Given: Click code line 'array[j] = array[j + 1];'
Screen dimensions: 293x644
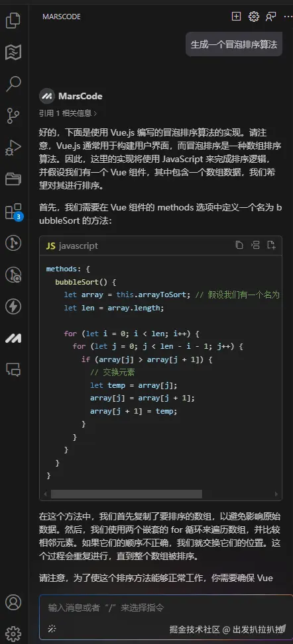Looking at the screenshot, I should pyautogui.click(x=143, y=398).
